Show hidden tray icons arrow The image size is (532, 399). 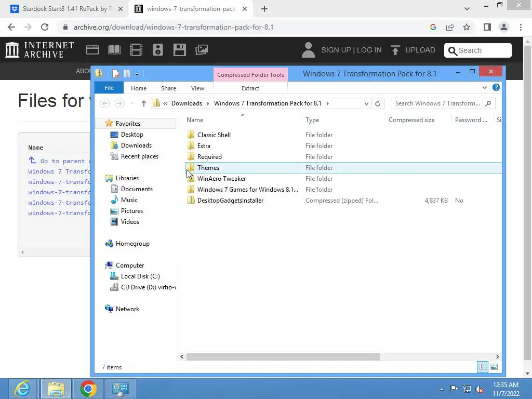pyautogui.click(x=442, y=389)
